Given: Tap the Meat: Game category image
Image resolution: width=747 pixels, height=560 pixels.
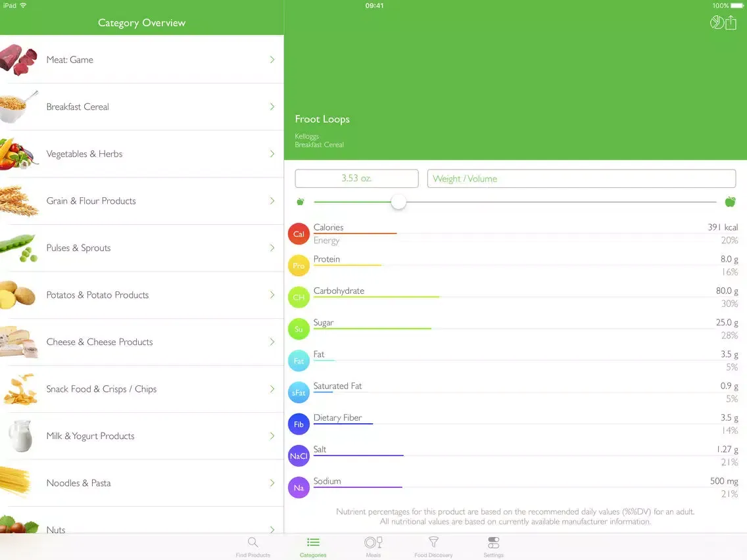Looking at the screenshot, I should tap(18, 60).
